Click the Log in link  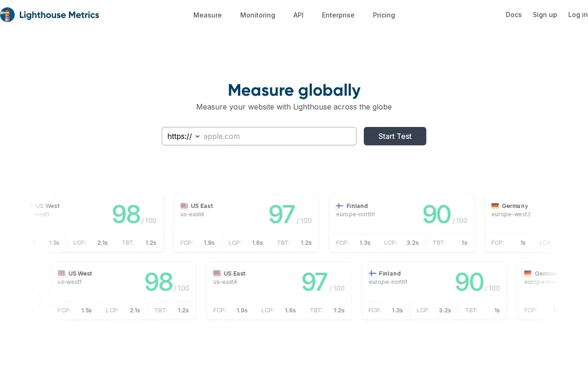[578, 15]
